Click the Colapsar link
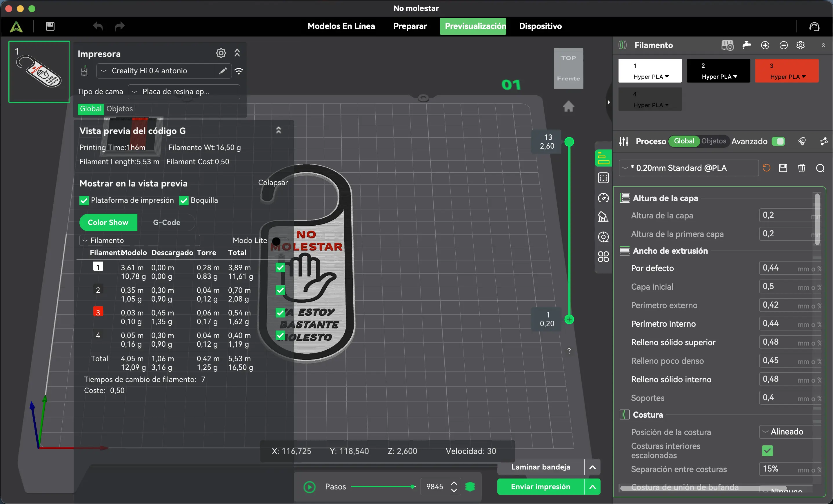Image resolution: width=833 pixels, height=504 pixels. [x=273, y=182]
